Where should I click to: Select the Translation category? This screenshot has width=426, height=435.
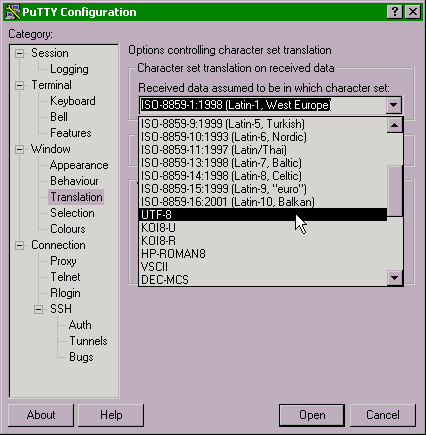click(x=76, y=197)
